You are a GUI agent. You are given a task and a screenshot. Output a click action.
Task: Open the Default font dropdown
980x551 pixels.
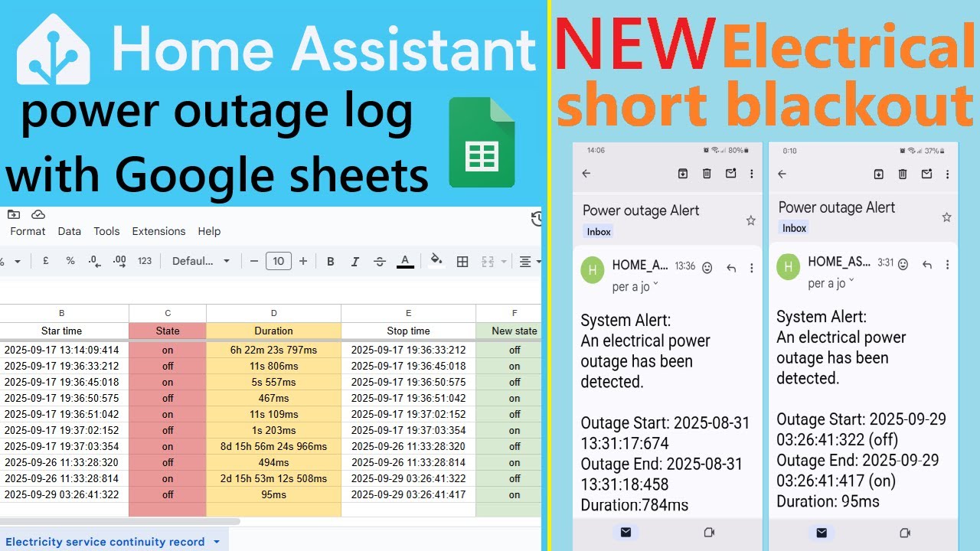201,261
